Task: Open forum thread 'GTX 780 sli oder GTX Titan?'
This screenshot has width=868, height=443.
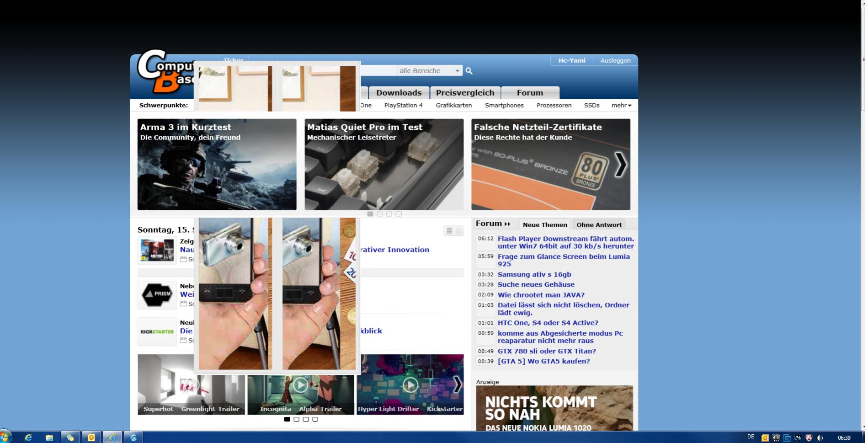Action: tap(547, 351)
